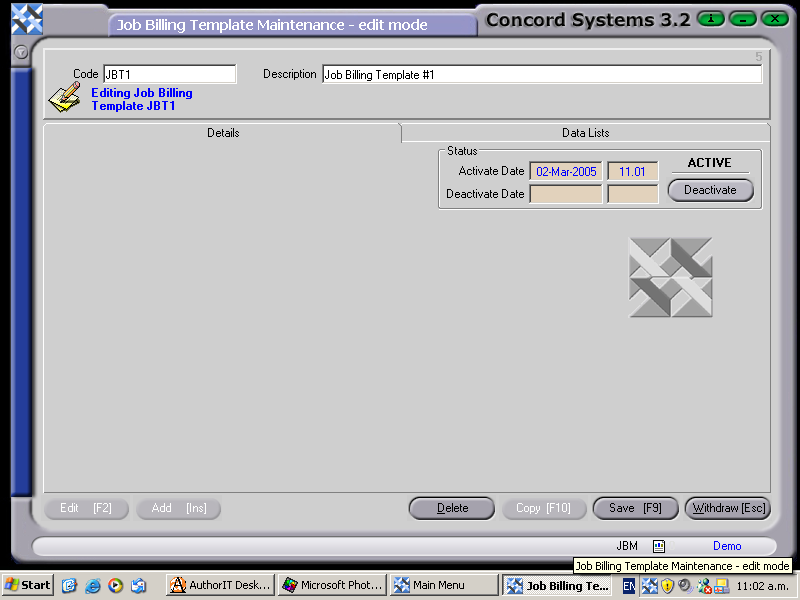Click the green info button on title bar

pyautogui.click(x=710, y=18)
